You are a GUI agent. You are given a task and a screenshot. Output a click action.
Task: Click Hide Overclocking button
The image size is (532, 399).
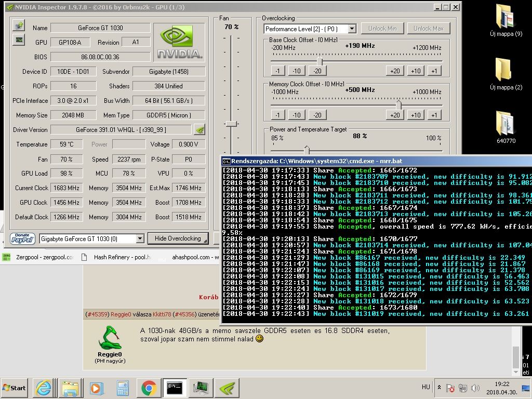tap(178, 238)
